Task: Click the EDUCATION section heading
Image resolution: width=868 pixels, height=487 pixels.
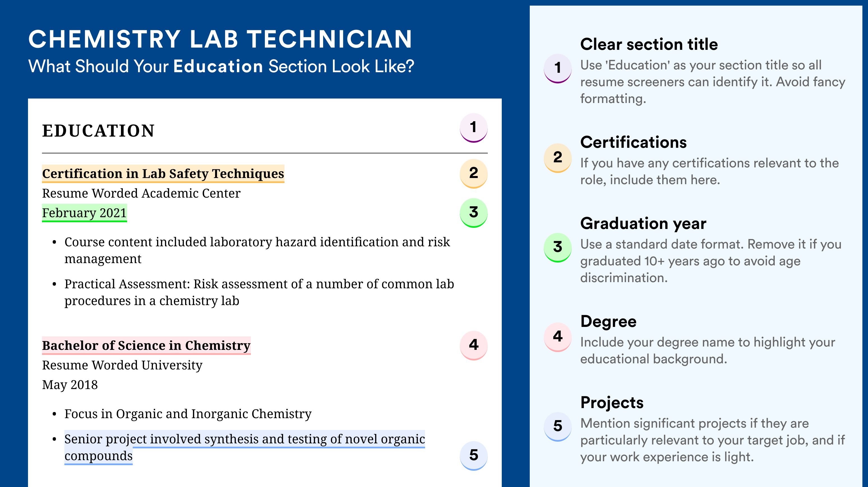Action: click(98, 131)
